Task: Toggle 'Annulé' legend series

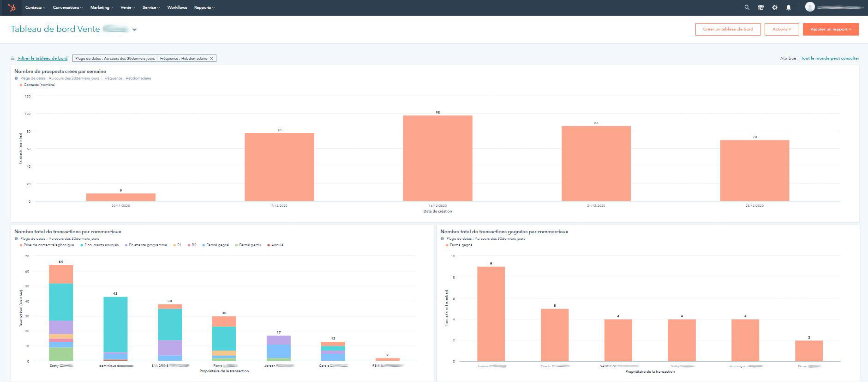Action: 277,245
